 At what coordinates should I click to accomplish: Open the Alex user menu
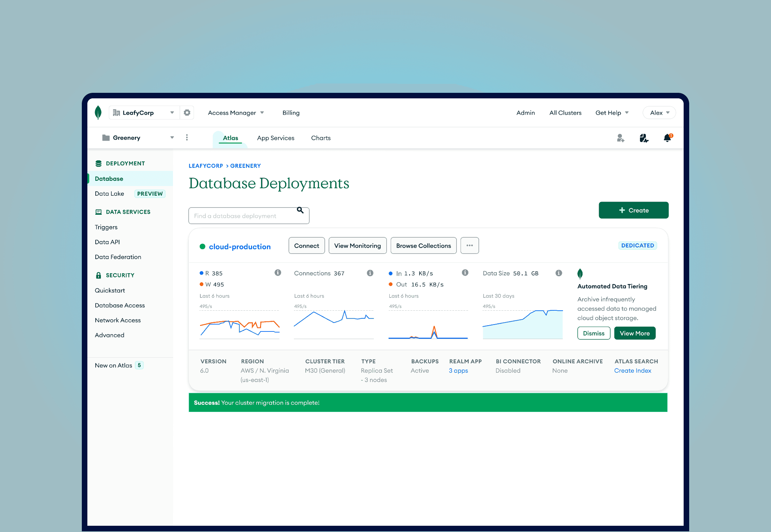pos(659,113)
